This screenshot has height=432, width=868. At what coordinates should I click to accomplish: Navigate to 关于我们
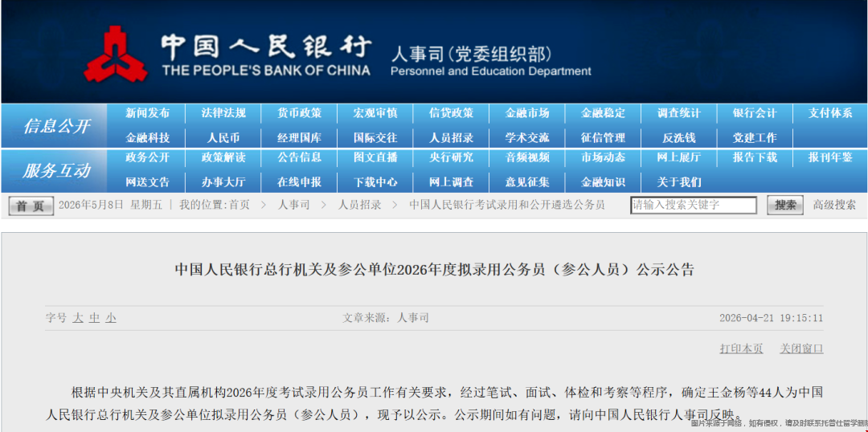click(678, 182)
